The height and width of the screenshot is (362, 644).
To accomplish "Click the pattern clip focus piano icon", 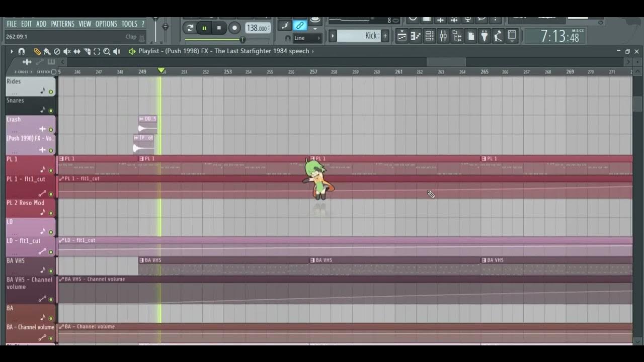I will click(51, 62).
